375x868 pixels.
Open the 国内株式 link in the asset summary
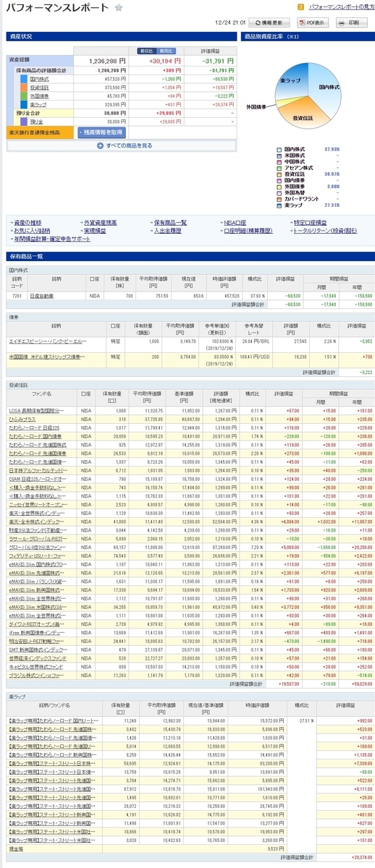pyautogui.click(x=40, y=78)
